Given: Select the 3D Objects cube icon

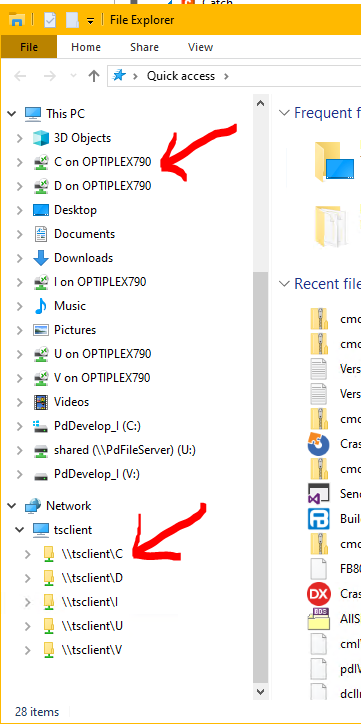Looking at the screenshot, I should click(x=41, y=138).
